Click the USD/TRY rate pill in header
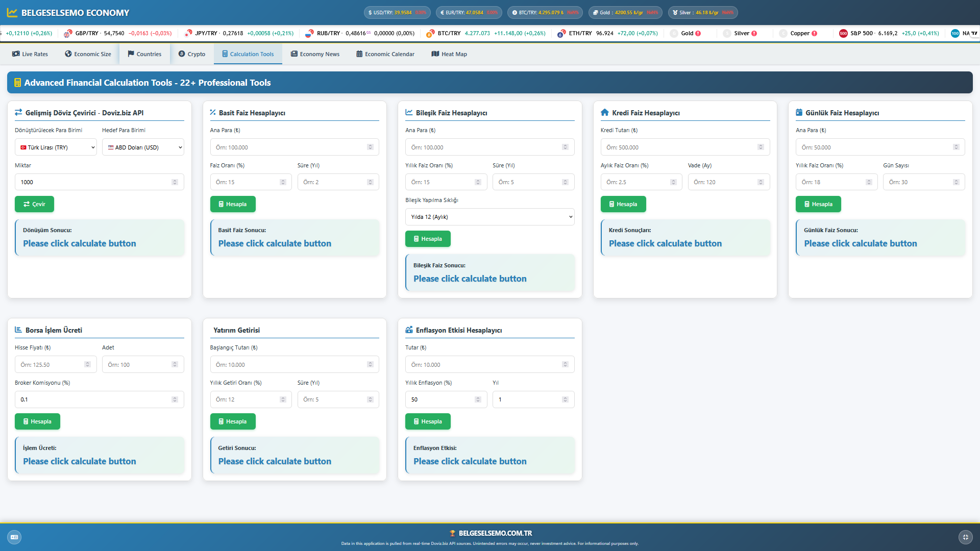 397,13
